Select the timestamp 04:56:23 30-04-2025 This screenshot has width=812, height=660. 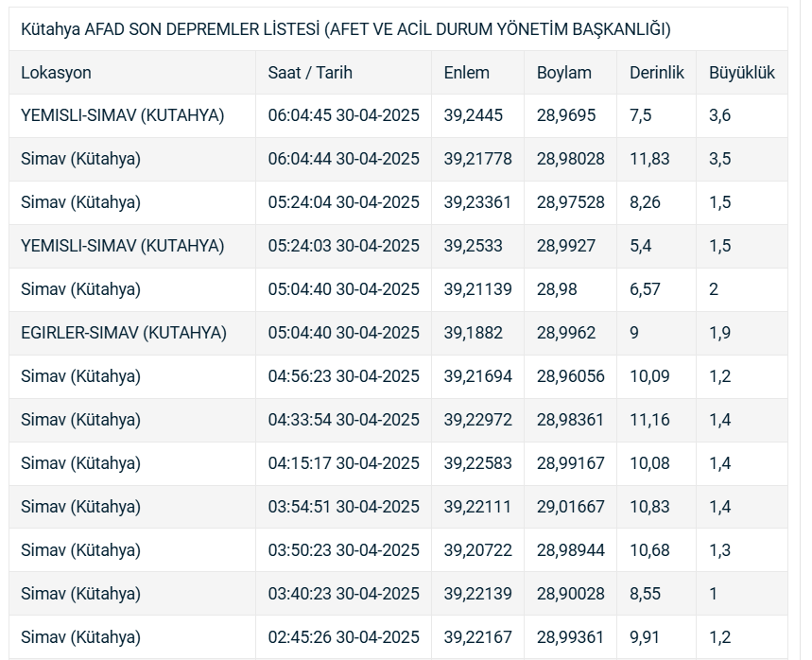[x=343, y=376]
